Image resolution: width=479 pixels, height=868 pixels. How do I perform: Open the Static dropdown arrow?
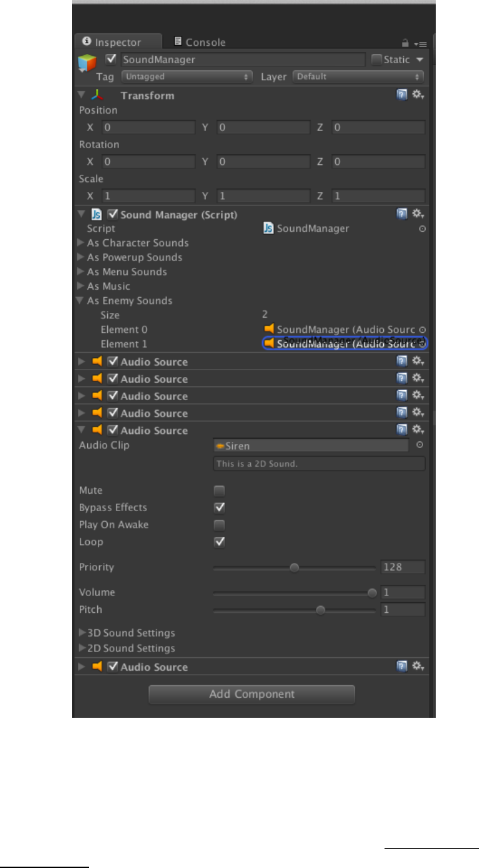[x=420, y=59]
